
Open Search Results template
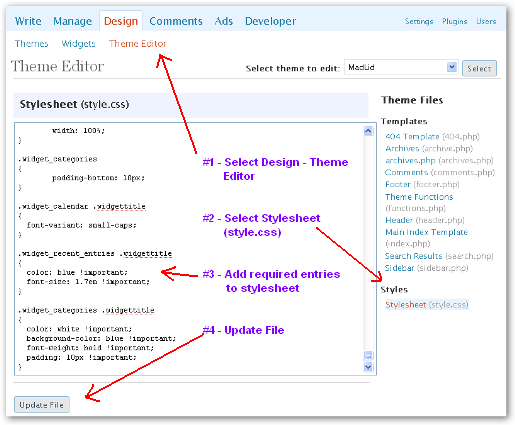[x=413, y=256]
